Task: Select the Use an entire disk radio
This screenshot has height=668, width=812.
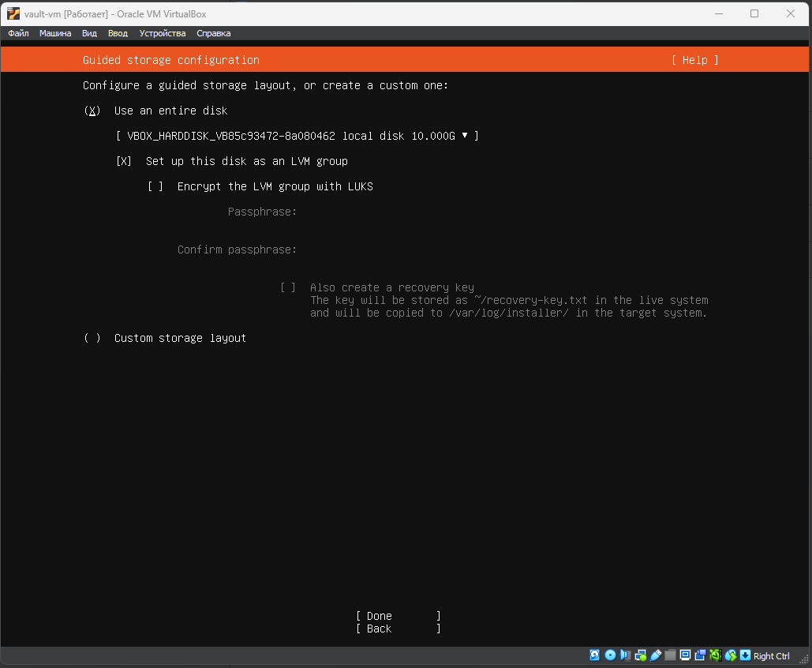Action: (x=92, y=111)
